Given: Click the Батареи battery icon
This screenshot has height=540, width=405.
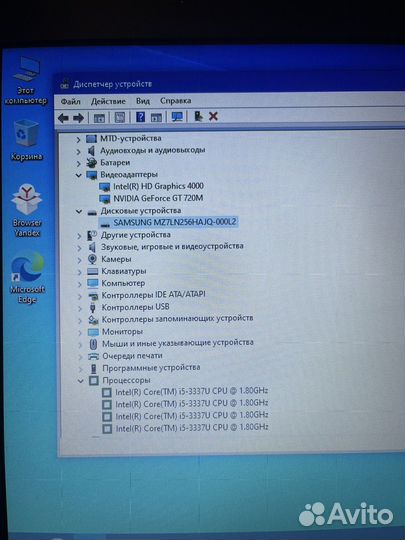Looking at the screenshot, I should click(92, 163).
